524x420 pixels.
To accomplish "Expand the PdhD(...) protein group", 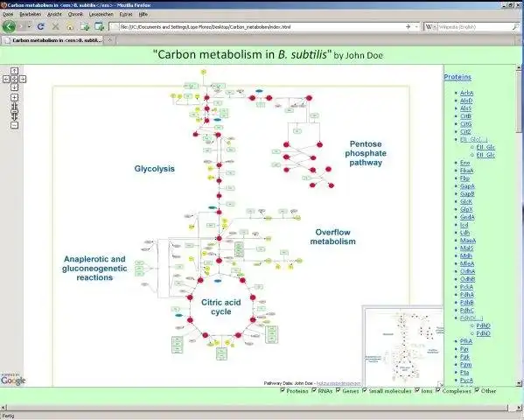I will pos(472,318).
